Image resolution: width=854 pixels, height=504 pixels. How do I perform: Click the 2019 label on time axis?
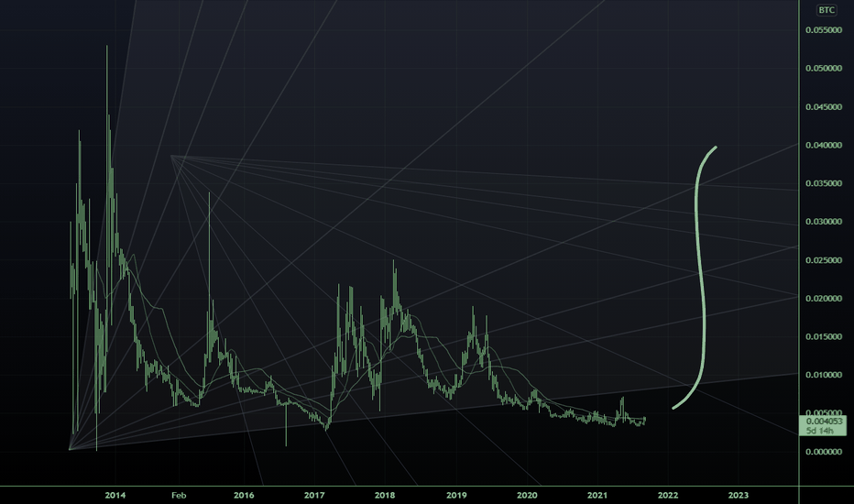click(x=456, y=495)
